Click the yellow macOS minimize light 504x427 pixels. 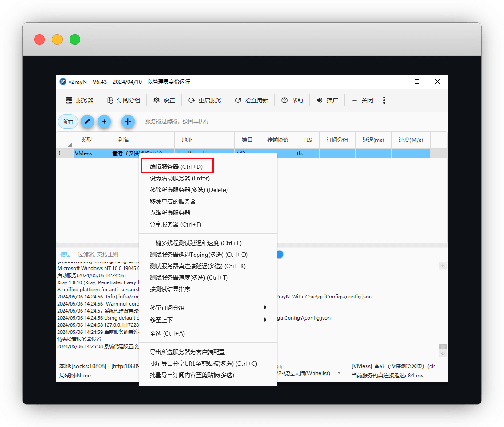(57, 39)
